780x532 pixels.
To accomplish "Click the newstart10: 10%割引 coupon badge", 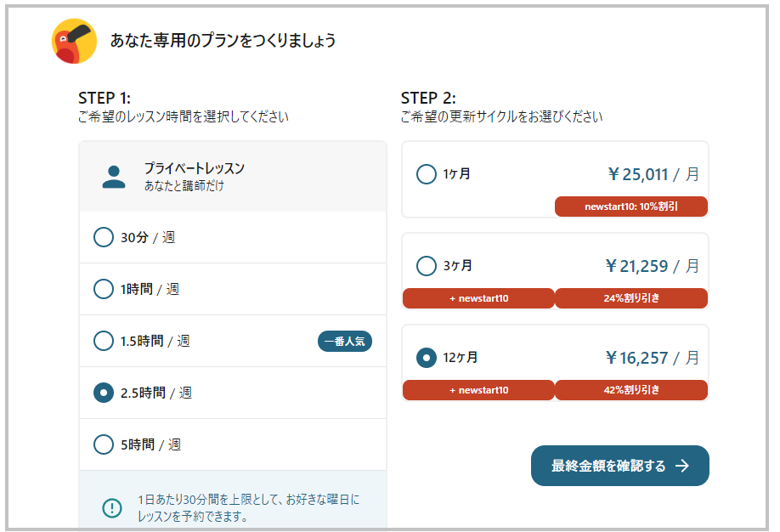I will click(631, 207).
